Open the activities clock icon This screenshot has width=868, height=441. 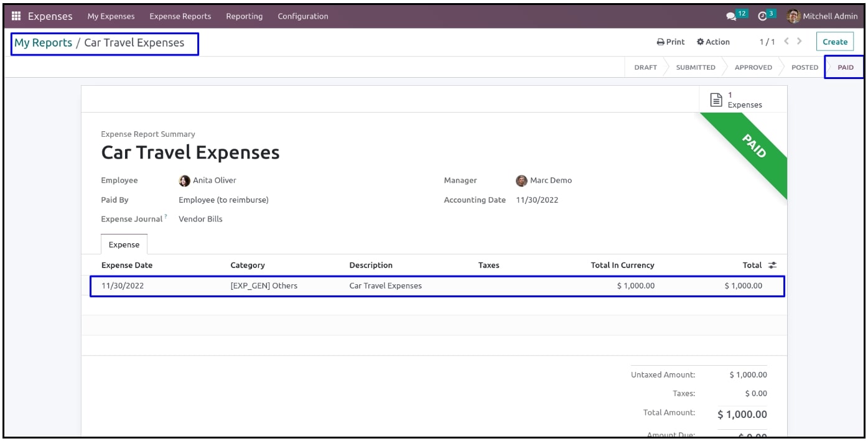coord(762,17)
